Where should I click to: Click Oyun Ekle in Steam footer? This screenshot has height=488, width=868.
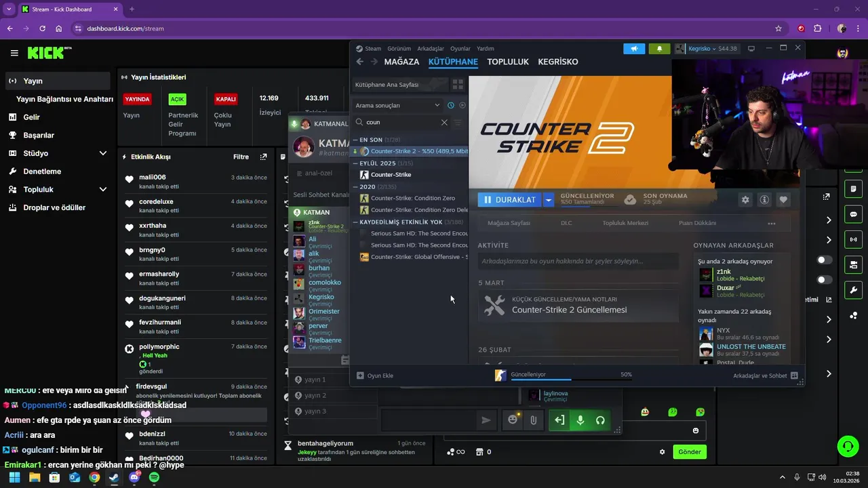point(375,375)
